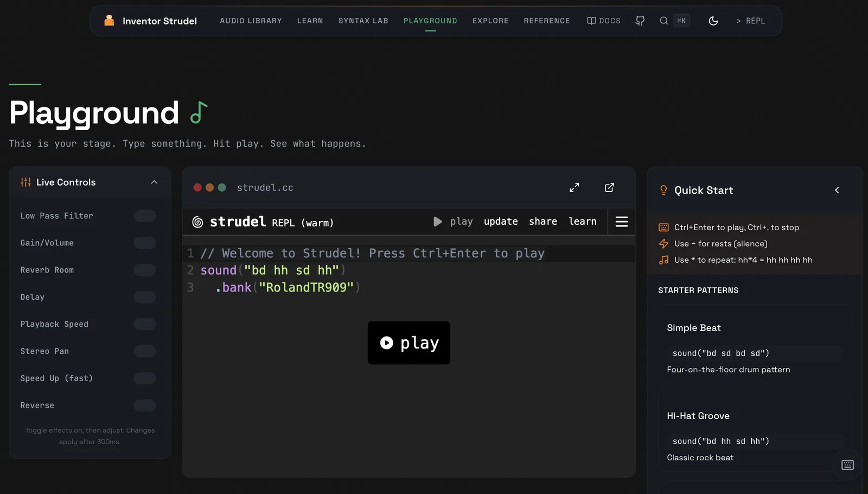The image size is (868, 494).
Task: Click the Strudel spiral logo
Action: (197, 222)
